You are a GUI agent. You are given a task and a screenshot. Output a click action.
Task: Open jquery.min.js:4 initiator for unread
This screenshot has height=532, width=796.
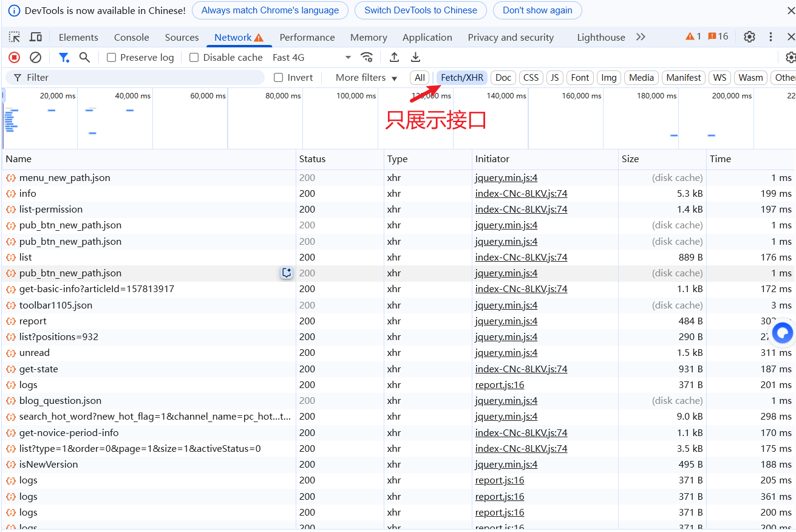click(506, 353)
